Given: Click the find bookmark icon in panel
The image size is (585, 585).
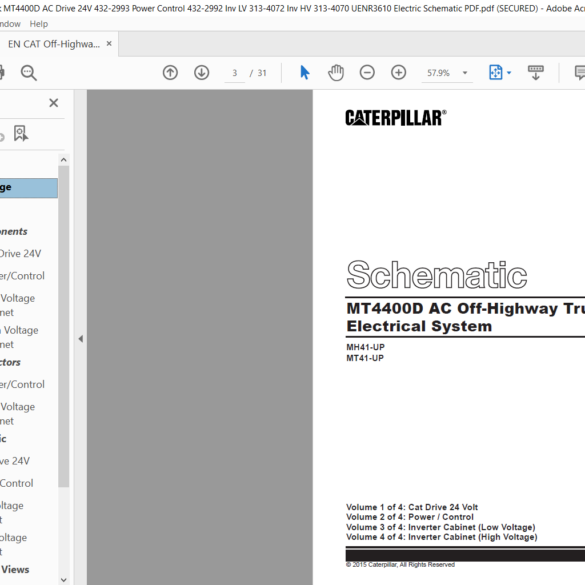Looking at the screenshot, I should point(21,134).
